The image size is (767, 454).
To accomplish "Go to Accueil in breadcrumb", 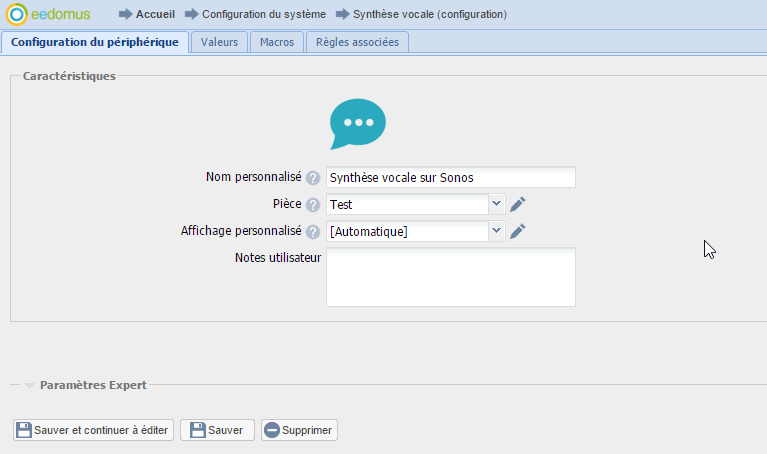I will pos(156,15).
